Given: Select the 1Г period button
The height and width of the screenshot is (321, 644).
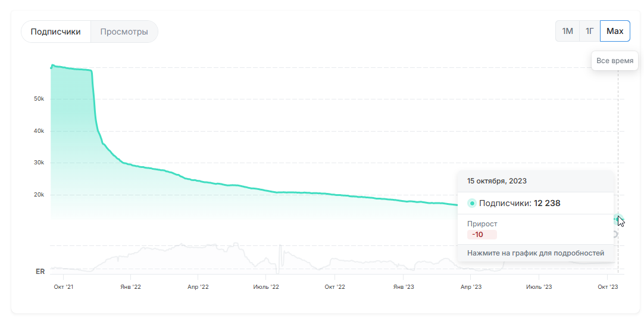Looking at the screenshot, I should click(x=589, y=31).
